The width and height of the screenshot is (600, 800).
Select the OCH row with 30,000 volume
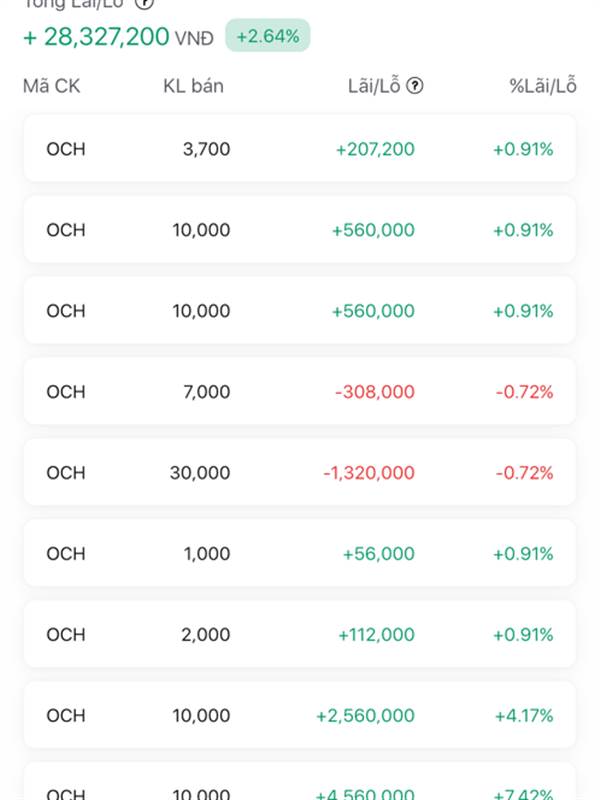pyautogui.click(x=300, y=473)
